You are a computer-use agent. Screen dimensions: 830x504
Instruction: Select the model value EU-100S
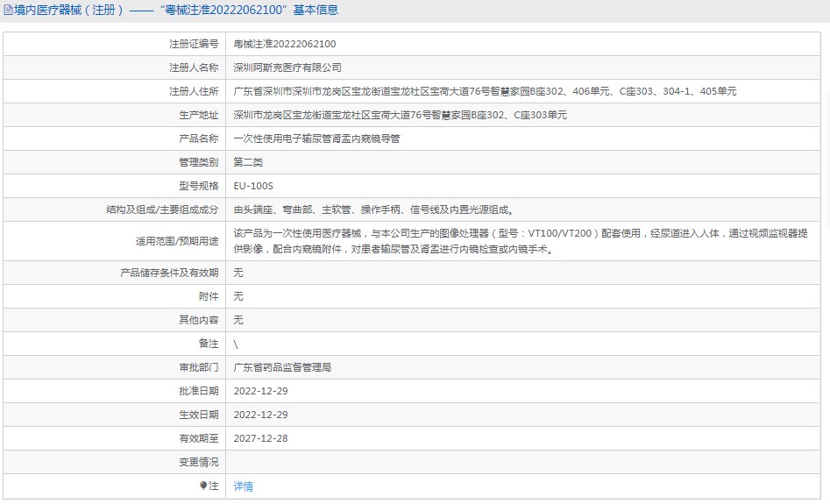[253, 186]
